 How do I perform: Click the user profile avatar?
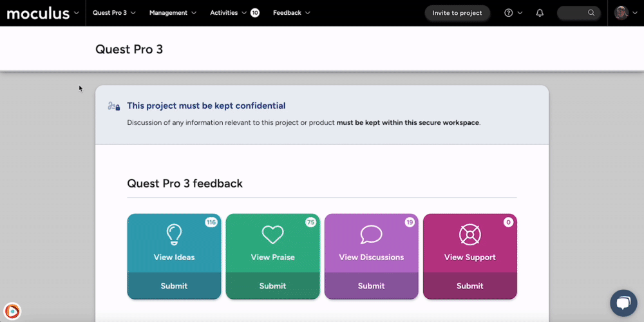click(x=621, y=13)
